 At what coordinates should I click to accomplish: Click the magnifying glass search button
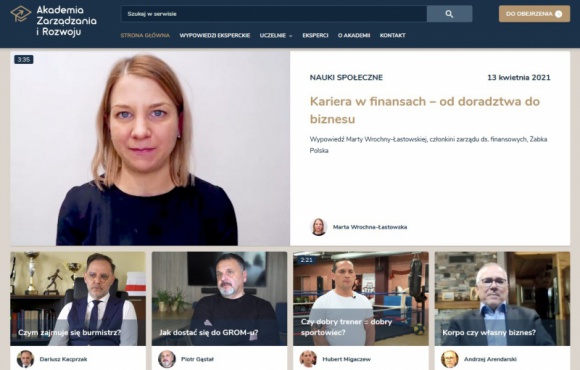click(449, 14)
